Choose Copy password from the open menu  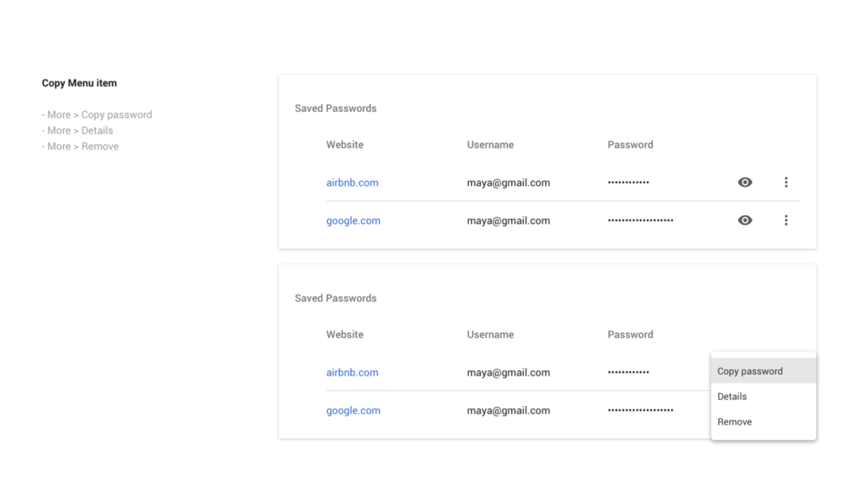750,371
